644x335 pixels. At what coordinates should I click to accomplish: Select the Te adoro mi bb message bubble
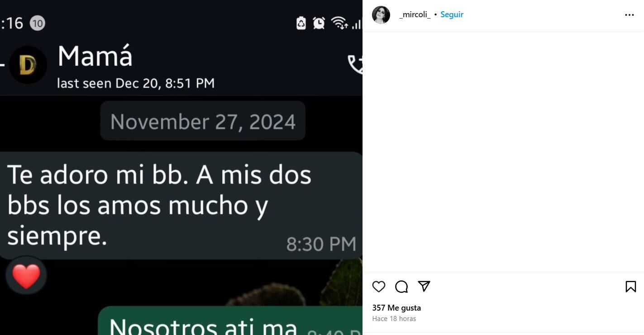180,206
